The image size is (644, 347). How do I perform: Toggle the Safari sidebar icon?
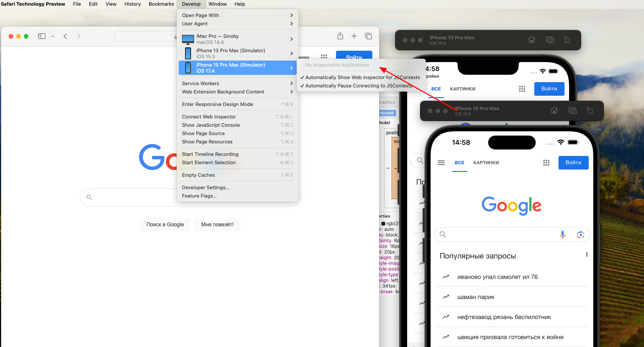(42, 36)
